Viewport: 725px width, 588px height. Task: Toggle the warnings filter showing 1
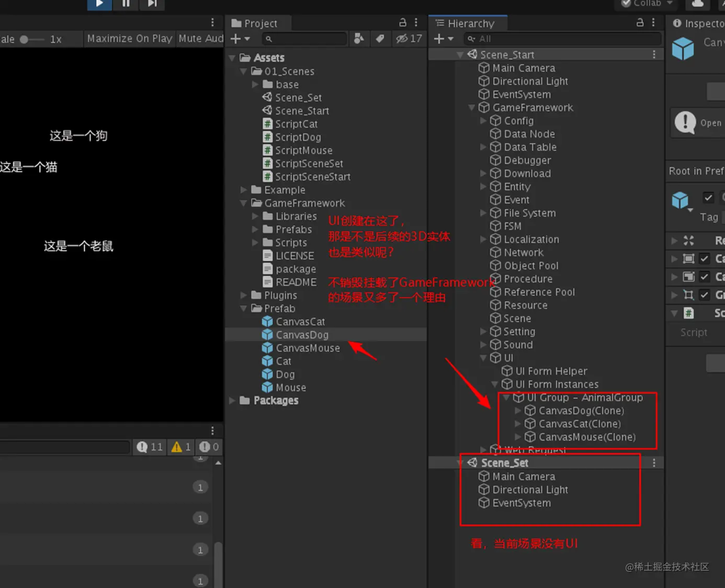[x=181, y=447]
